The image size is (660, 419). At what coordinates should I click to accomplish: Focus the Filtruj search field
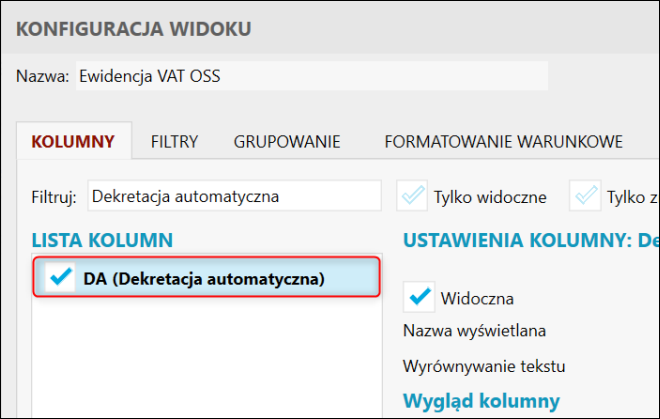click(x=234, y=196)
